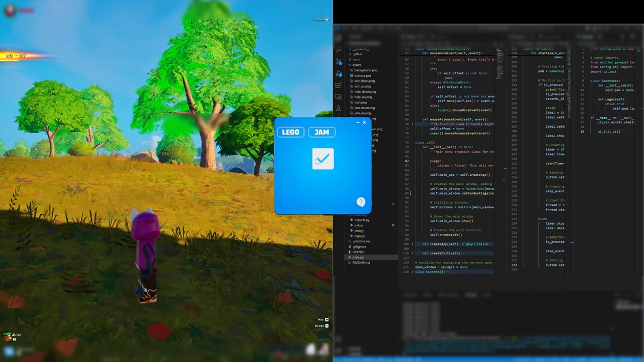This screenshot has width=644, height=362.
Task: Select the JAM tab in the dialog
Action: [x=321, y=132]
